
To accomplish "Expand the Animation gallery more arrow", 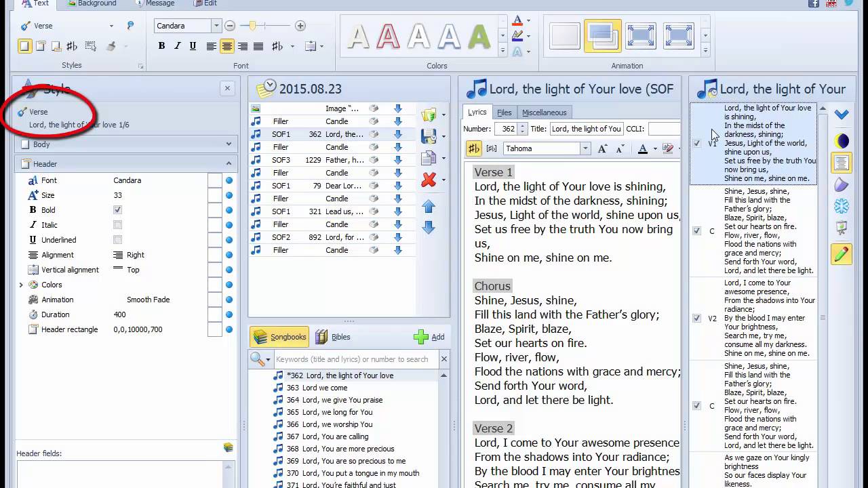I will click(705, 51).
